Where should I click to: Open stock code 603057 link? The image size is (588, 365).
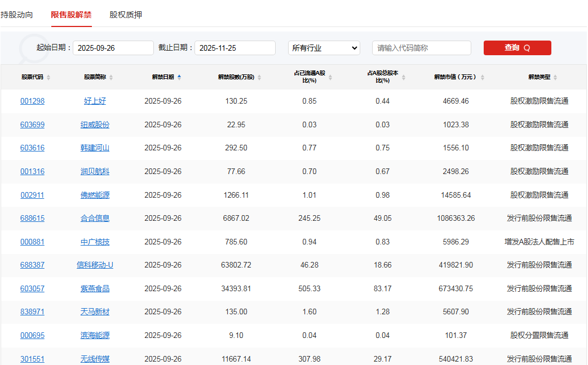click(32, 289)
